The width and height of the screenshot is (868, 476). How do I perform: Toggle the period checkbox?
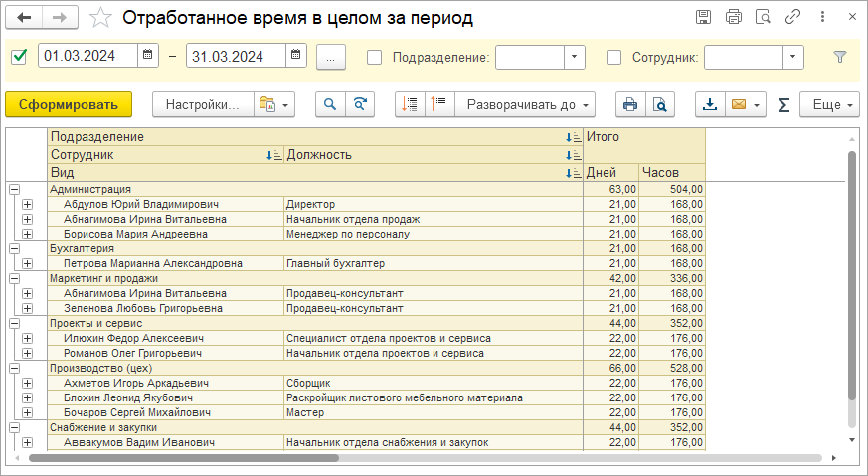tap(19, 57)
